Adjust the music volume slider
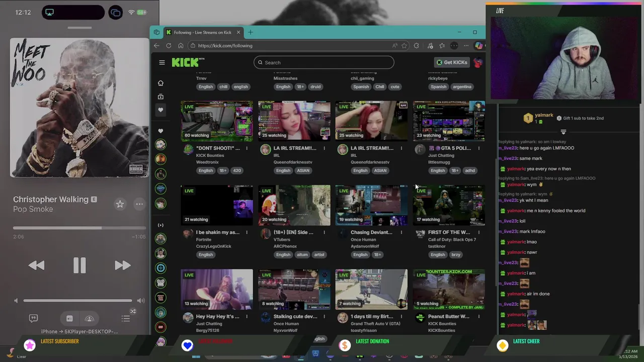This screenshot has height=362, width=644. pos(78,301)
